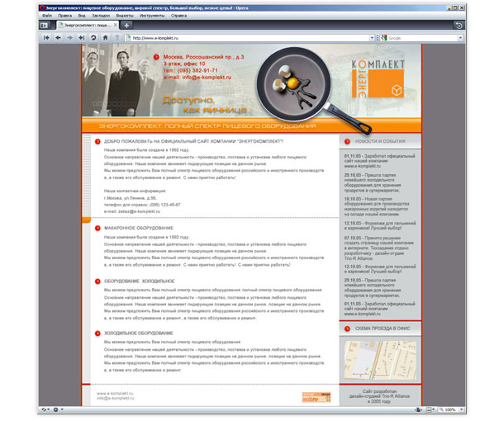This screenshot has width=504, height=421.
Task: Open the address bar history dropdown
Action: pos(372,38)
